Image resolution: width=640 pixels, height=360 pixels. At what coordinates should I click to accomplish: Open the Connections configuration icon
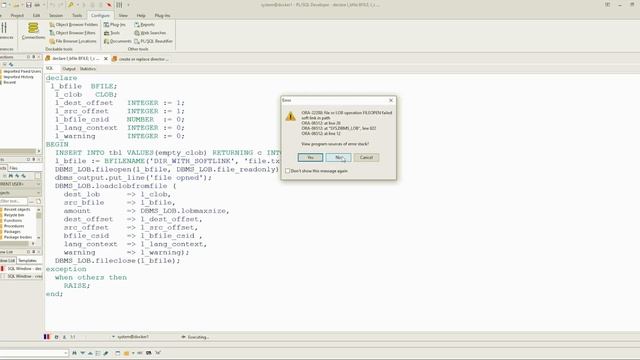click(x=33, y=31)
